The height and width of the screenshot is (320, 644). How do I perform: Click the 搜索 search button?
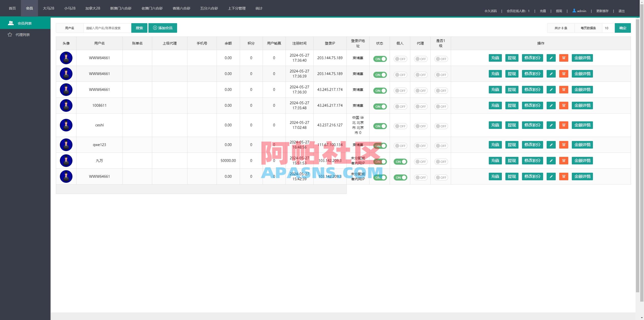pos(139,28)
